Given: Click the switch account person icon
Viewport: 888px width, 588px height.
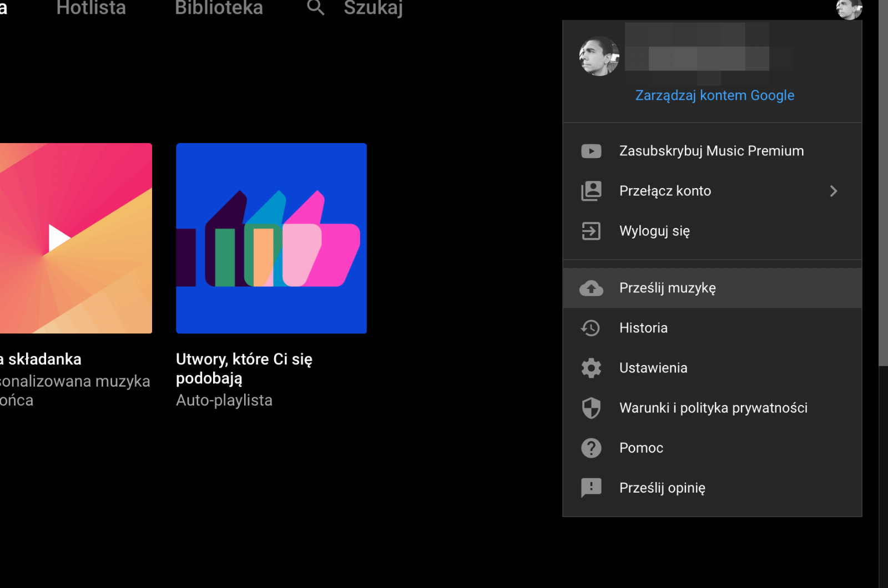Looking at the screenshot, I should click(591, 191).
